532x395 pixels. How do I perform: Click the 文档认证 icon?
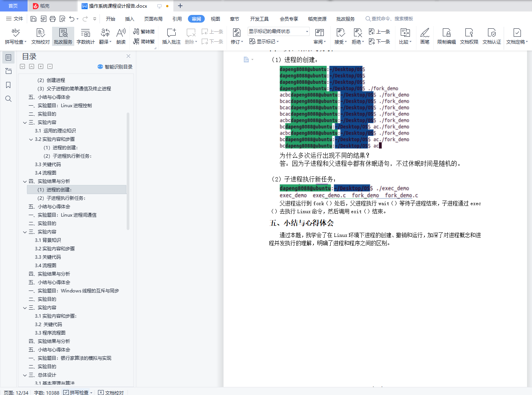492,36
